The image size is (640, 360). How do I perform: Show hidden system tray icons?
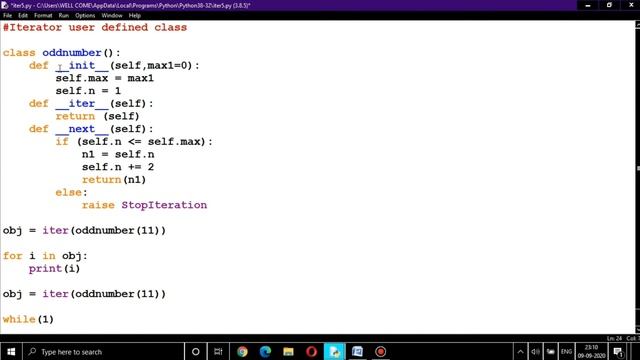coord(520,351)
